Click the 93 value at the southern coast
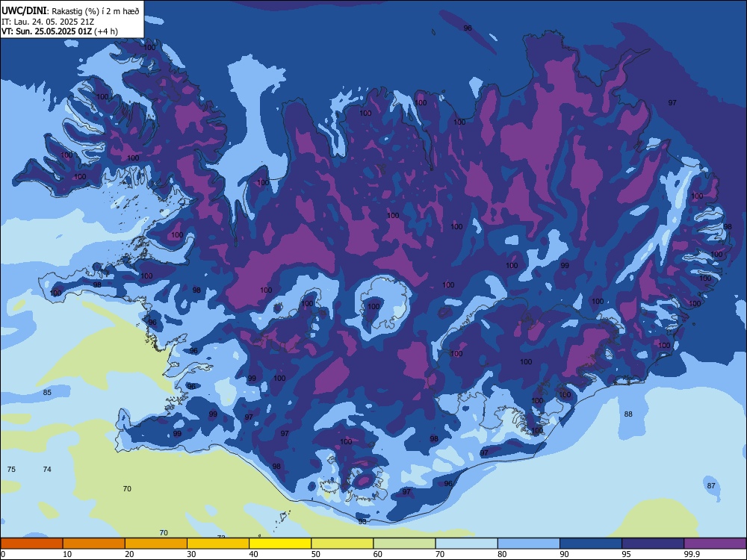This screenshot has width=747, height=560. (x=362, y=521)
